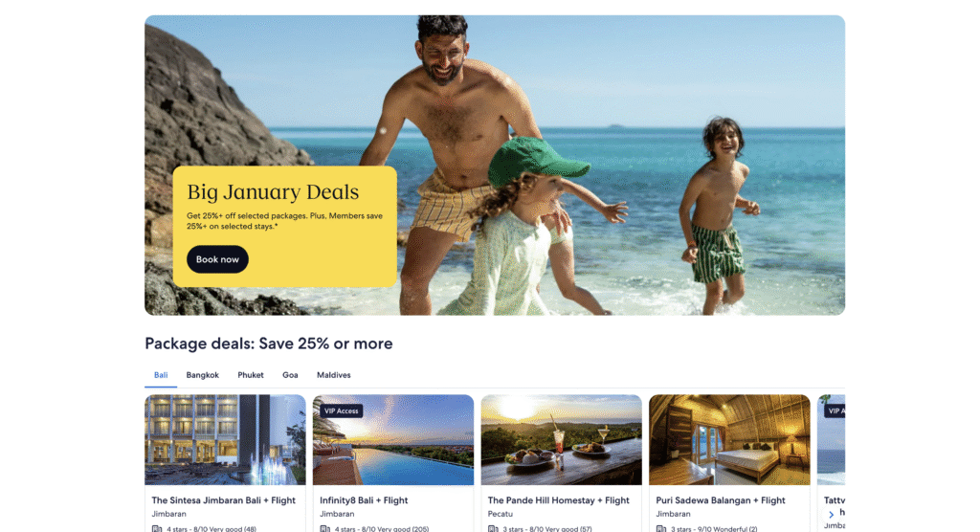Click the hotel icon beside Infinity8's rating

pos(325,529)
